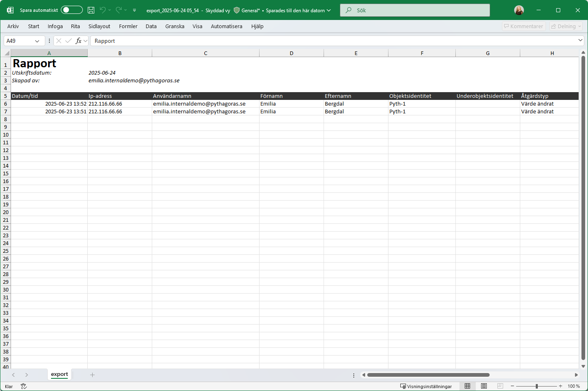588x391 pixels.
Task: Click the Select All corner triangle
Action: [x=7, y=53]
